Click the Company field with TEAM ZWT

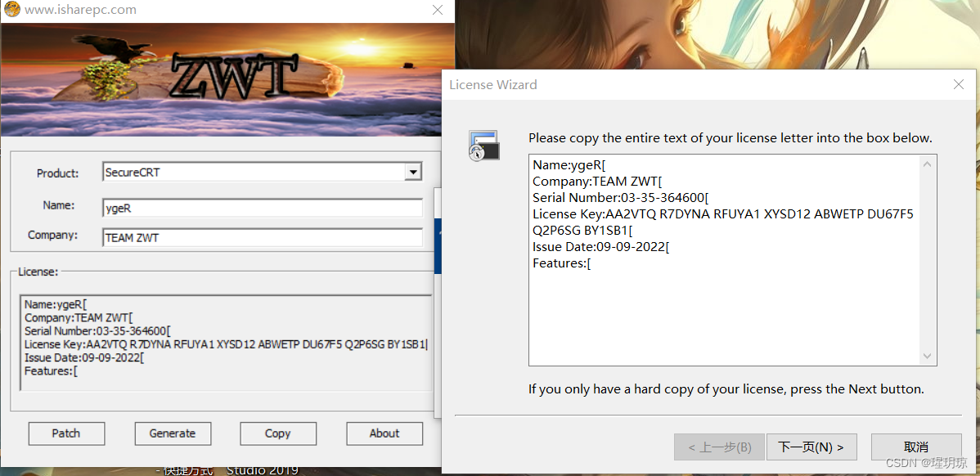point(263,237)
